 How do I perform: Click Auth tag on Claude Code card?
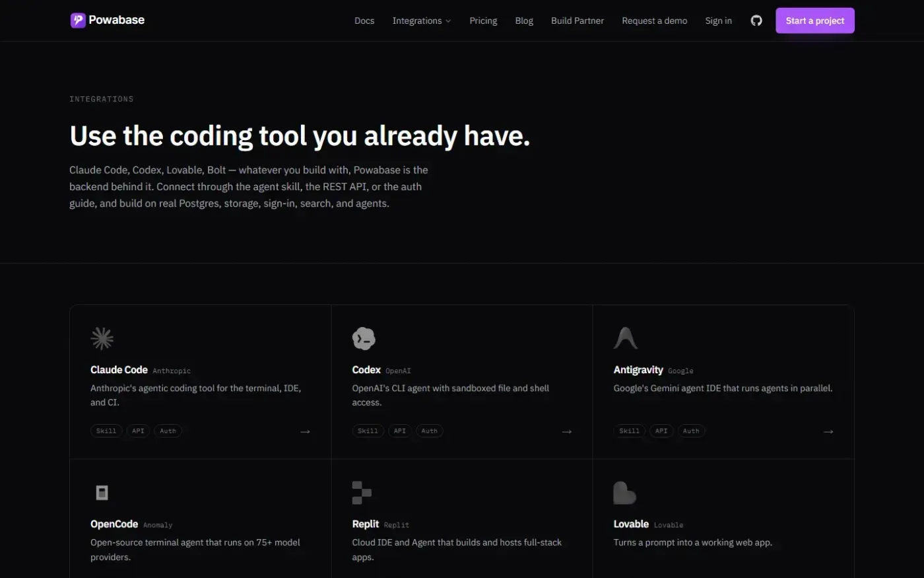click(x=168, y=431)
